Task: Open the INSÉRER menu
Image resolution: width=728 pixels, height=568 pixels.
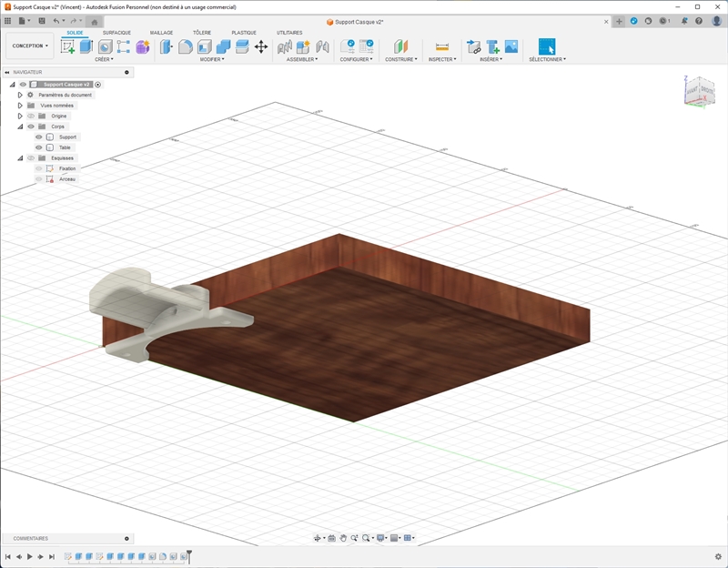Action: coord(490,59)
